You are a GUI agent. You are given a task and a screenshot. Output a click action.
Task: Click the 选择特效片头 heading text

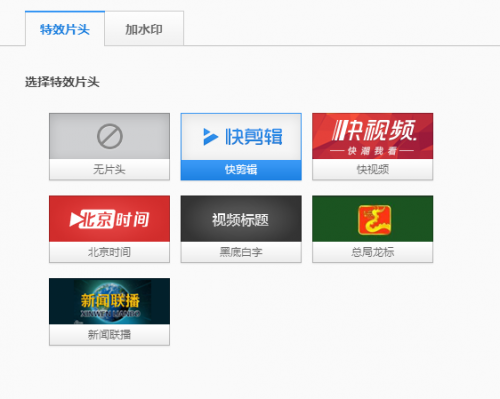62,82
